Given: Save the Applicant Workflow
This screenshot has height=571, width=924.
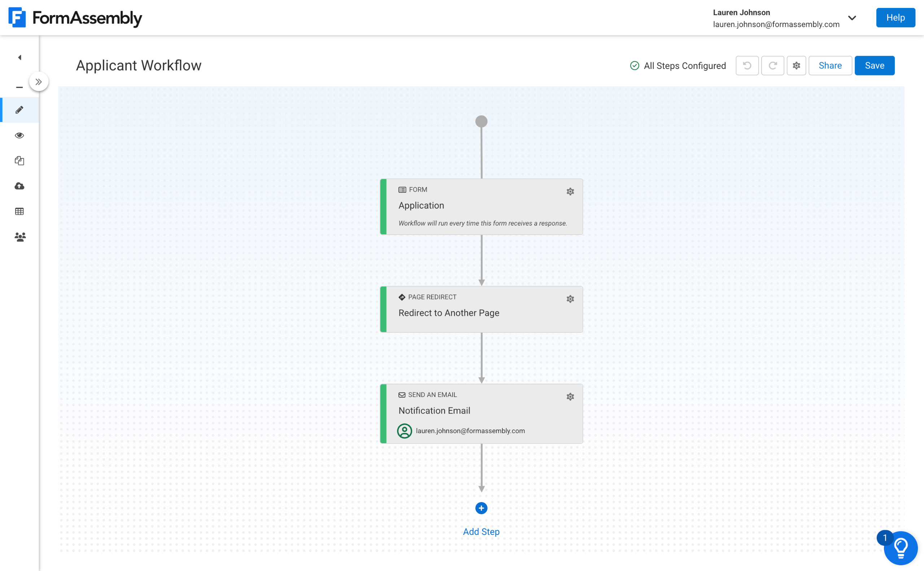Looking at the screenshot, I should [874, 66].
